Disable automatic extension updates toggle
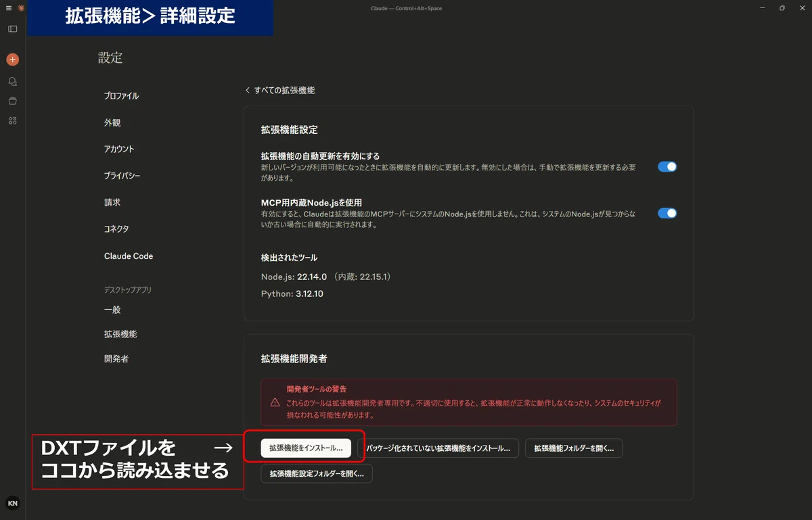The width and height of the screenshot is (812, 520). [667, 167]
